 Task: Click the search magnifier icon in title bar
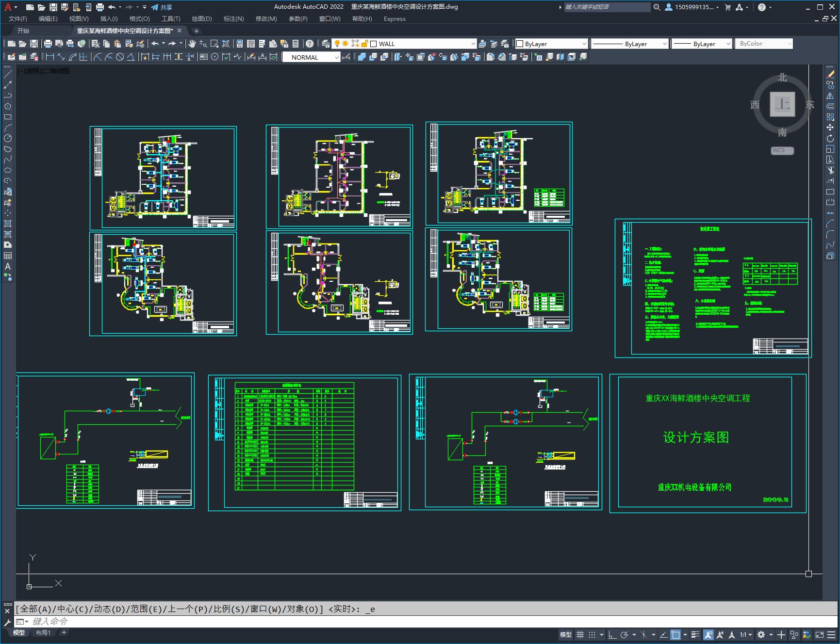657,7
